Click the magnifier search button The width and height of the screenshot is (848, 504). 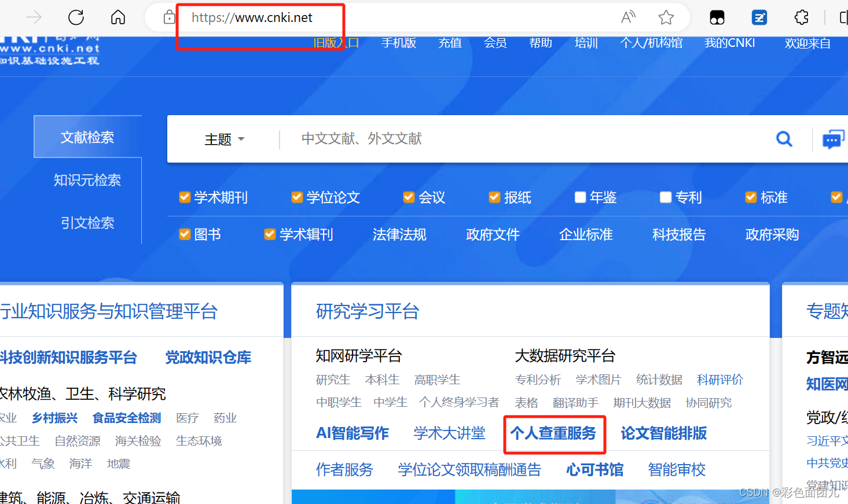click(784, 139)
